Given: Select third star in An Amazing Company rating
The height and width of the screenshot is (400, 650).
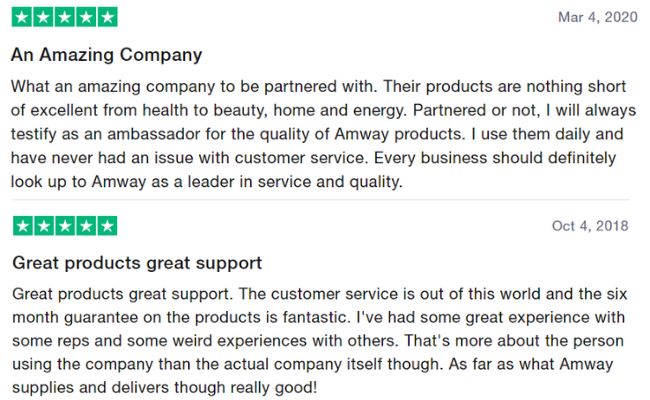Looking at the screenshot, I should pos(65,17).
